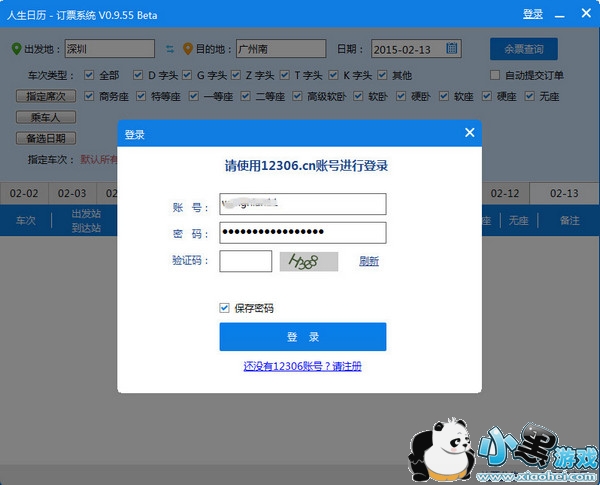Click the blue 登 录 login button
600x485 pixels.
[303, 337]
